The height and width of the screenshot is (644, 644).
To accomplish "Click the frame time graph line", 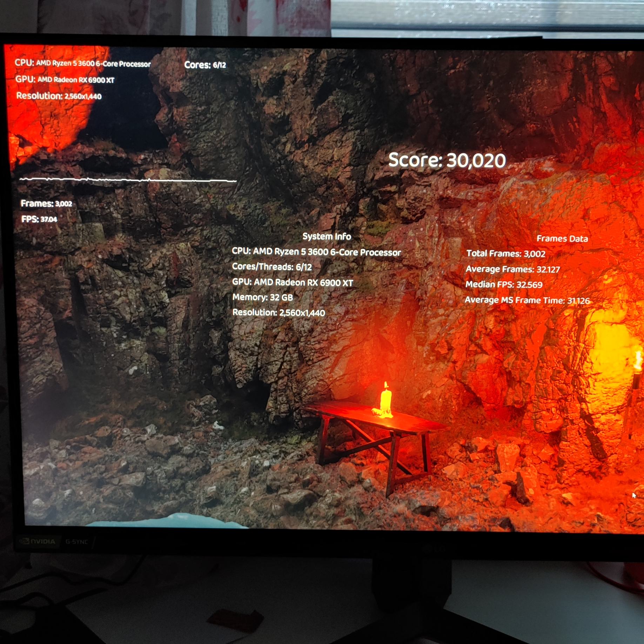I will 128,180.
